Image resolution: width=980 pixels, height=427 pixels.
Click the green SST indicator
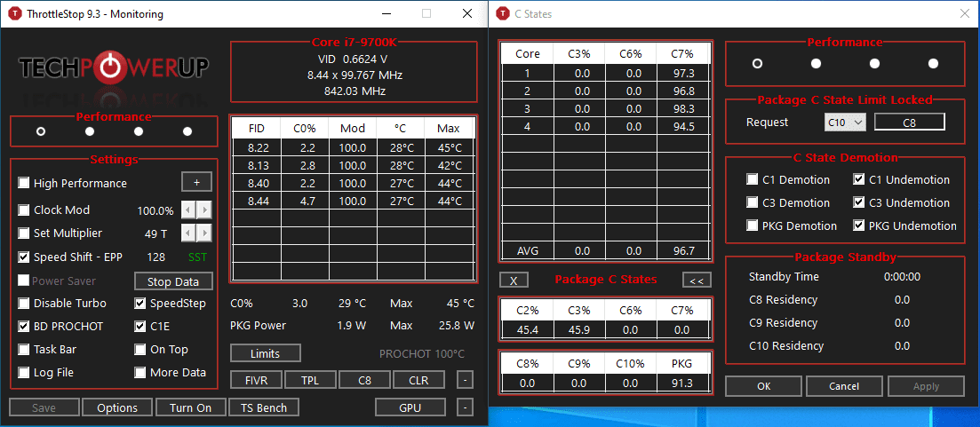pyautogui.click(x=197, y=257)
